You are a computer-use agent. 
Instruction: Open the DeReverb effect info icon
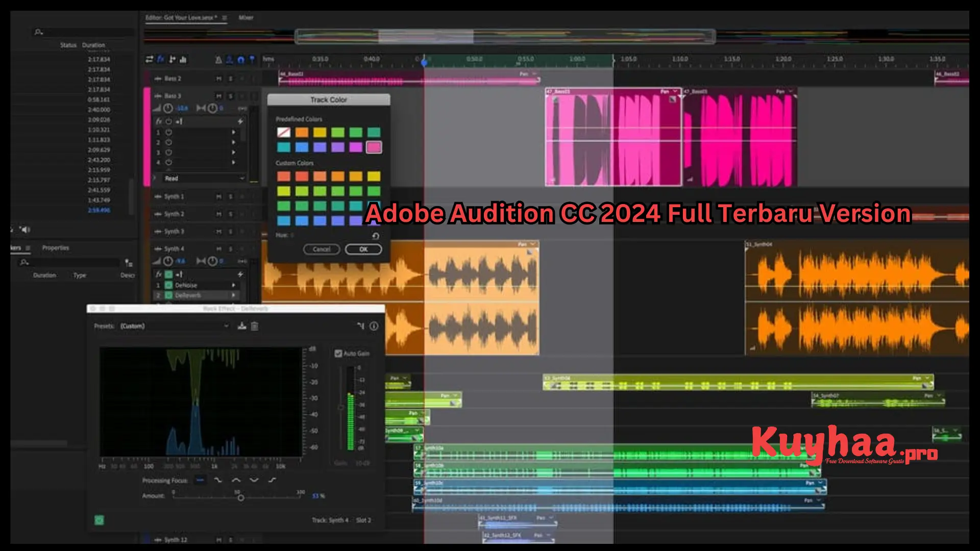(374, 326)
